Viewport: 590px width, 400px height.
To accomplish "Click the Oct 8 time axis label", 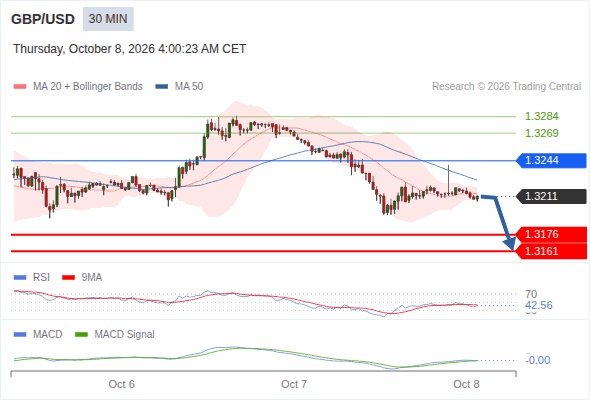I will pyautogui.click(x=466, y=384).
